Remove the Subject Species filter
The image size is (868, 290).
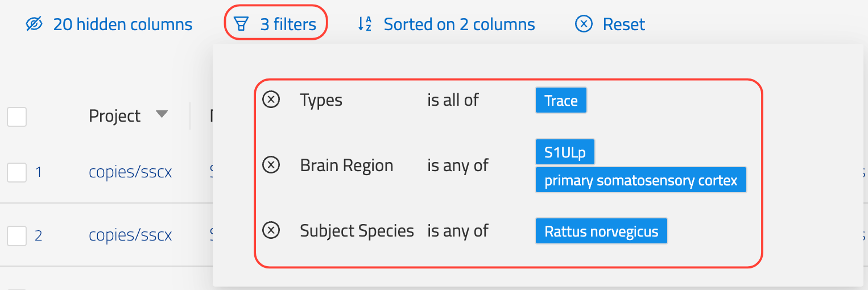click(x=271, y=231)
